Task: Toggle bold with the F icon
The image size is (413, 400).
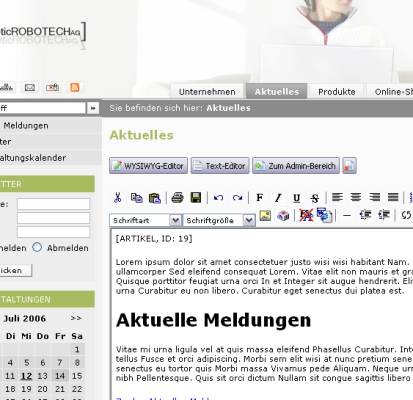Action: 260,198
